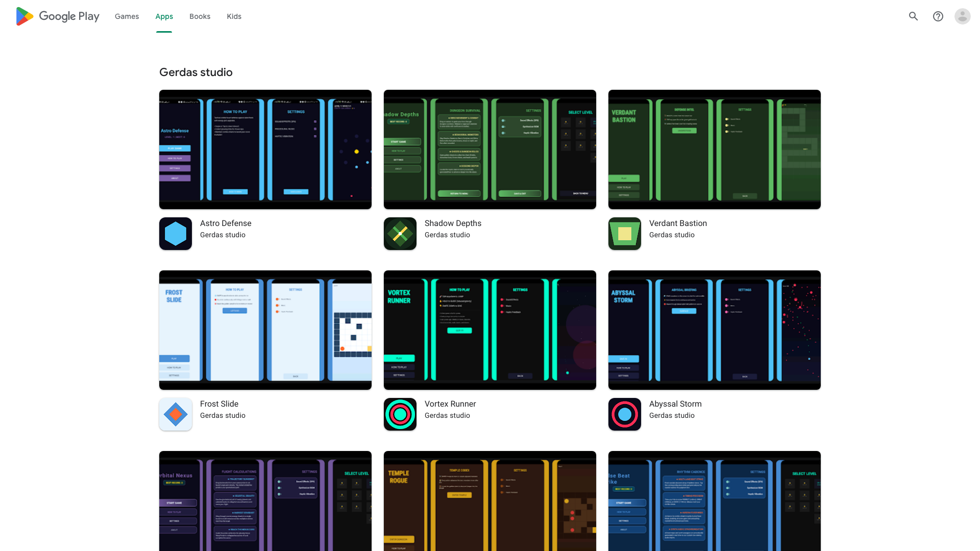Click the Pulse Beat Strike screenshot banner
The image size is (980, 551).
click(x=715, y=501)
